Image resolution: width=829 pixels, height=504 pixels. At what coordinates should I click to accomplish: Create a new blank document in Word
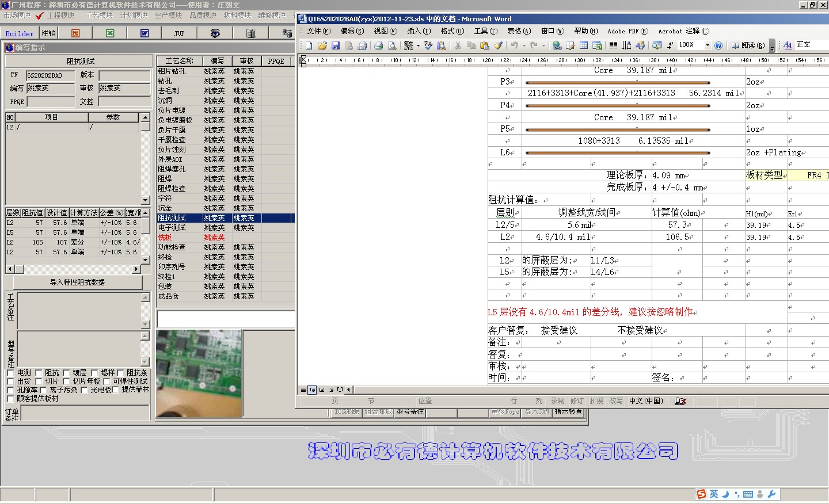pyautogui.click(x=309, y=45)
